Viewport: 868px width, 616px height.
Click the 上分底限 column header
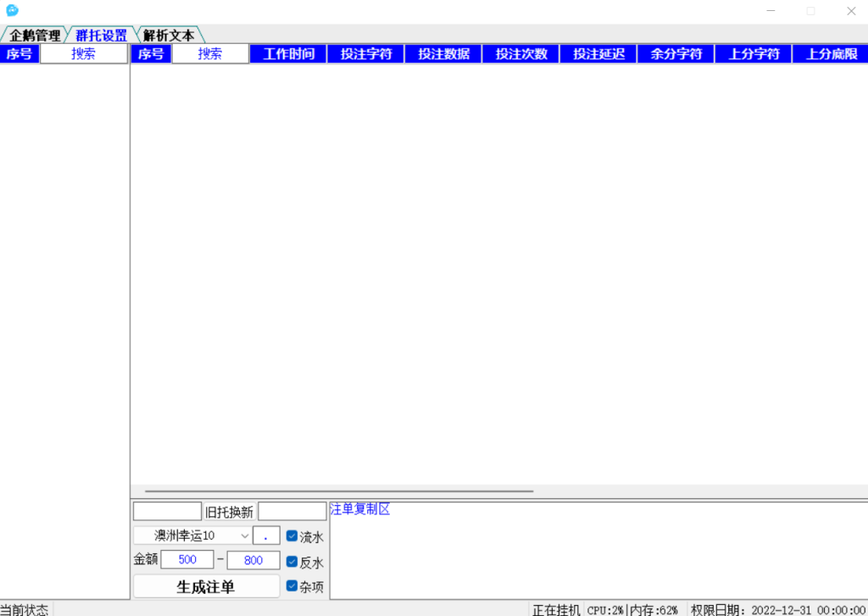(x=831, y=54)
